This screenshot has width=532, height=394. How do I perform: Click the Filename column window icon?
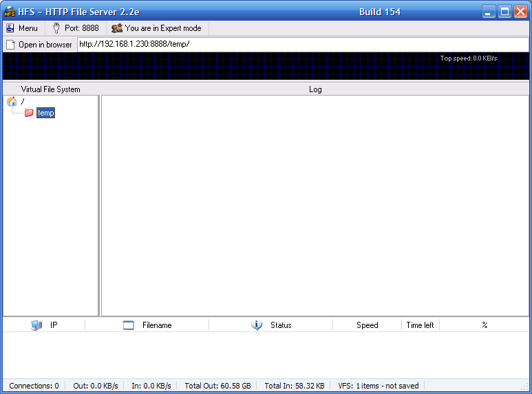[x=129, y=325]
